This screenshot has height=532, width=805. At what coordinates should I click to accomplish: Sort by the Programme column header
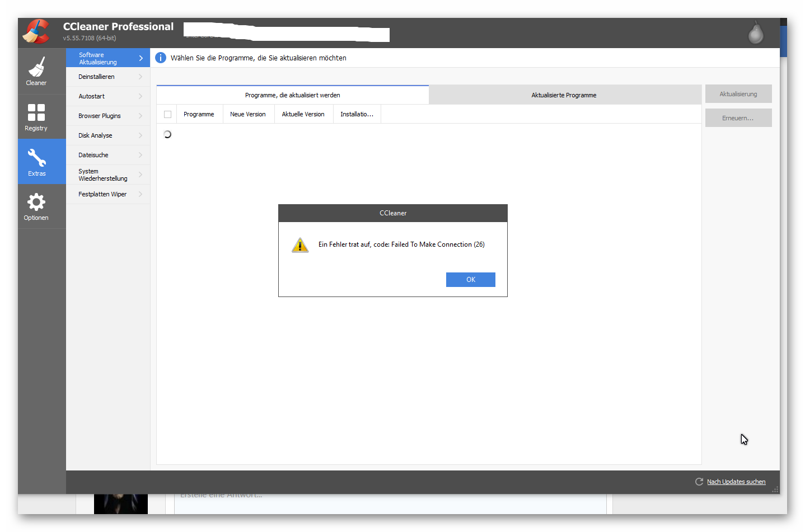200,114
